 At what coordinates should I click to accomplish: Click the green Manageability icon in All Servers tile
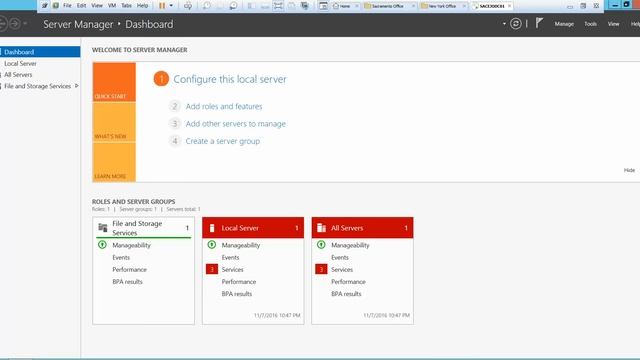tap(321, 244)
